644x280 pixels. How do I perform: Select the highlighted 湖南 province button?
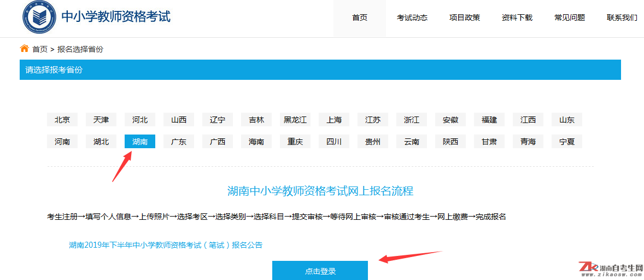tap(139, 142)
